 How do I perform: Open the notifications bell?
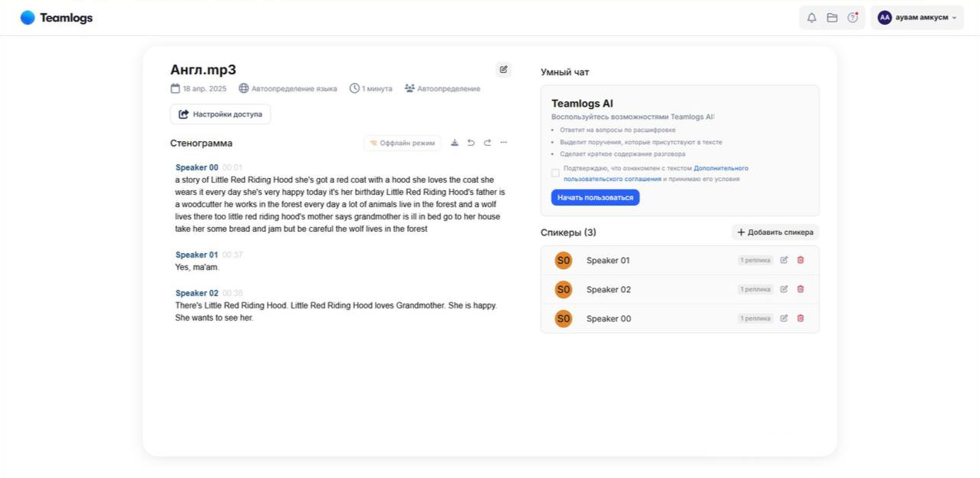click(811, 18)
